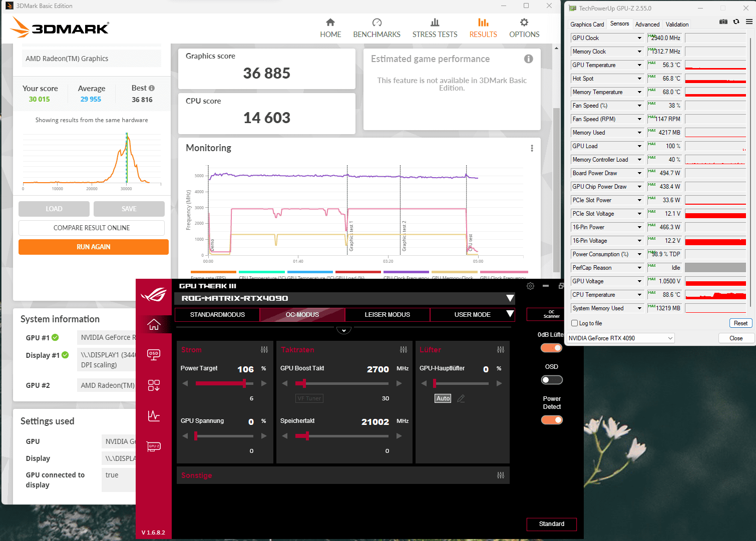This screenshot has width=756, height=541.
Task: Open Lüfter panel slider settings icon
Action: 501,349
